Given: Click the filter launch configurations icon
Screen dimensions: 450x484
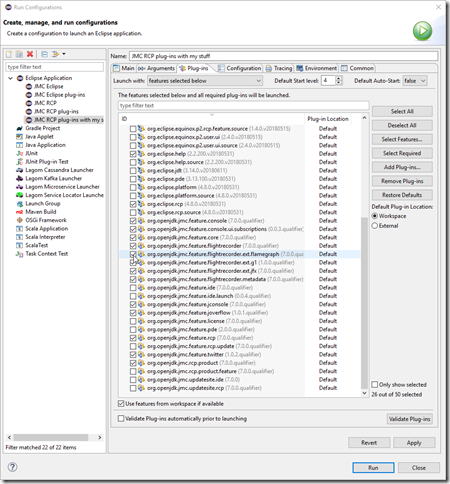Looking at the screenshot, I should tap(55, 54).
